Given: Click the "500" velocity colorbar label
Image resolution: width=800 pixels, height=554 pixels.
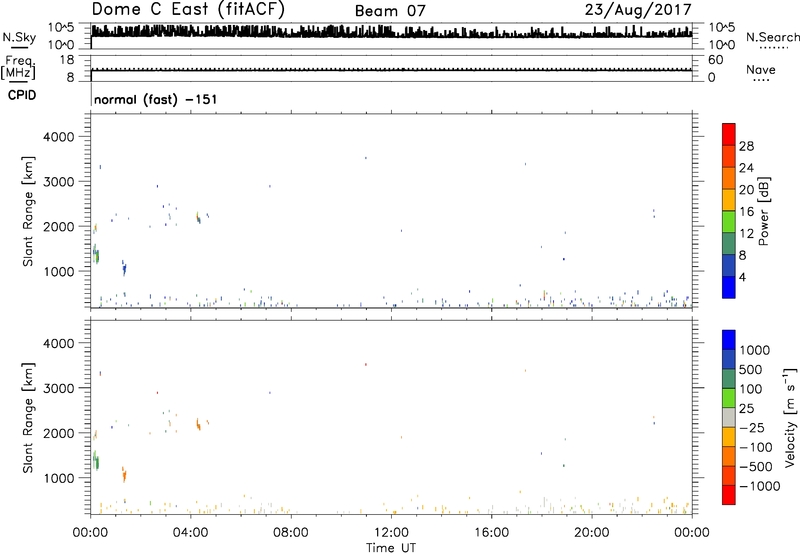Looking at the screenshot, I should pyautogui.click(x=751, y=370).
